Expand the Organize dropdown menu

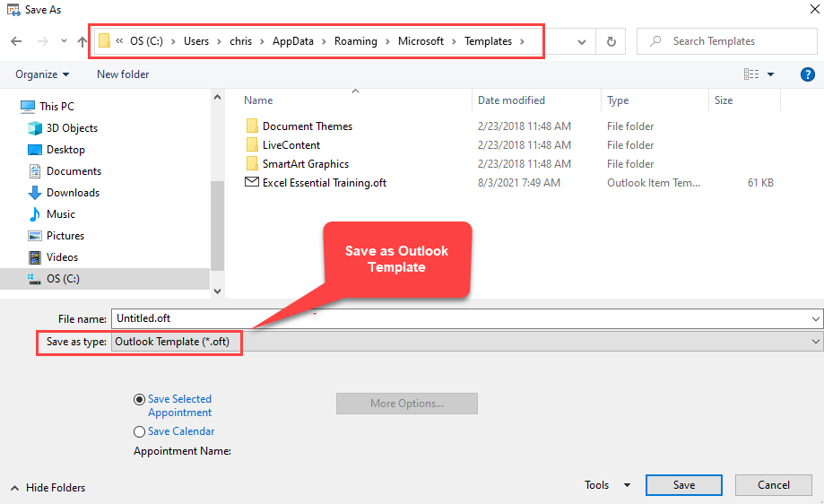pyautogui.click(x=42, y=74)
